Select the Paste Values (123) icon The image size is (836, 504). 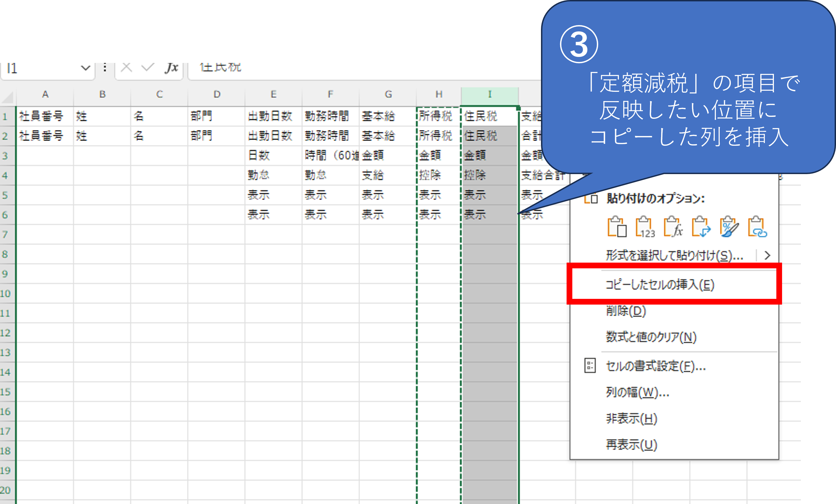[x=645, y=226]
